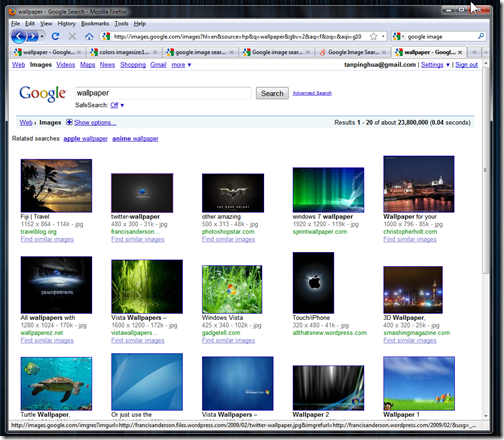Bookmark this page with the star icon

tap(374, 36)
